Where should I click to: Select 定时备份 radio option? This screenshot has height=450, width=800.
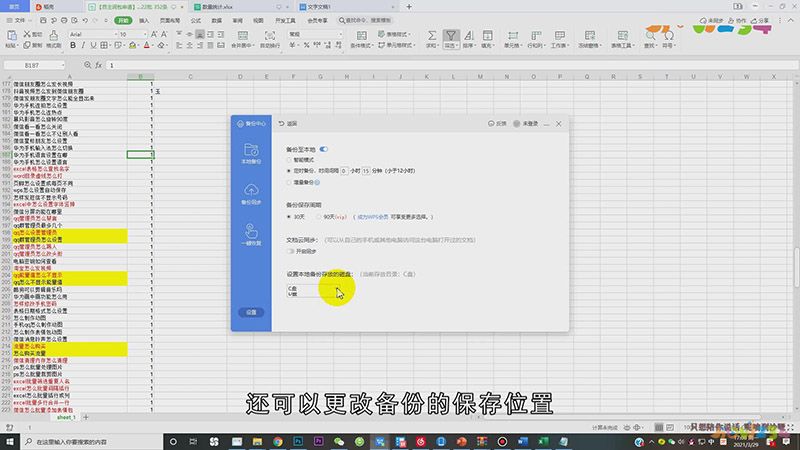(x=289, y=171)
